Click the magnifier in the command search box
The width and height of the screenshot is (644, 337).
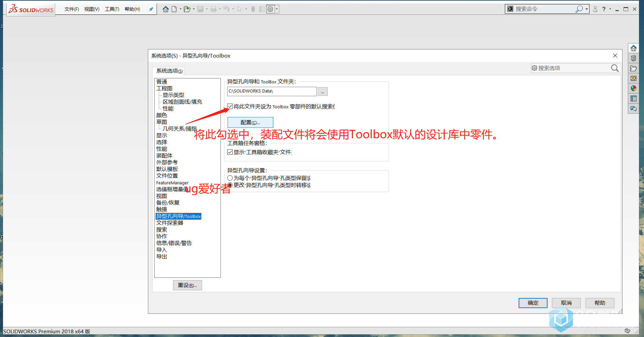click(x=579, y=9)
